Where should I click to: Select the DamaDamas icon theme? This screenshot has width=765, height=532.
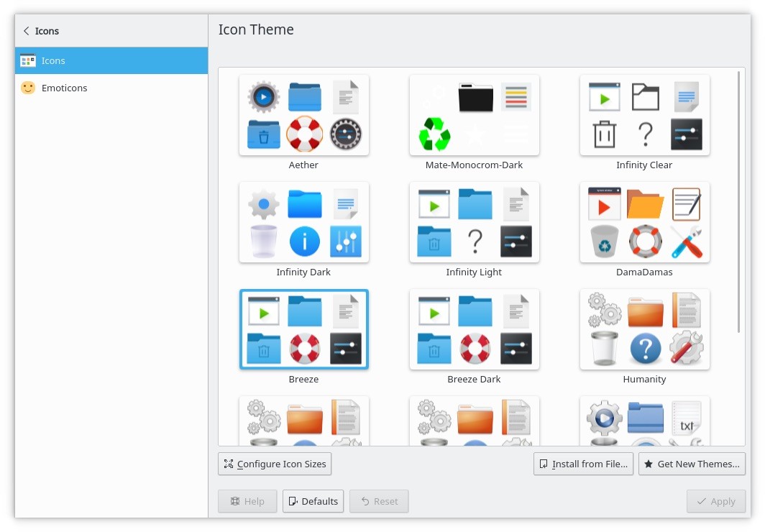pyautogui.click(x=644, y=222)
